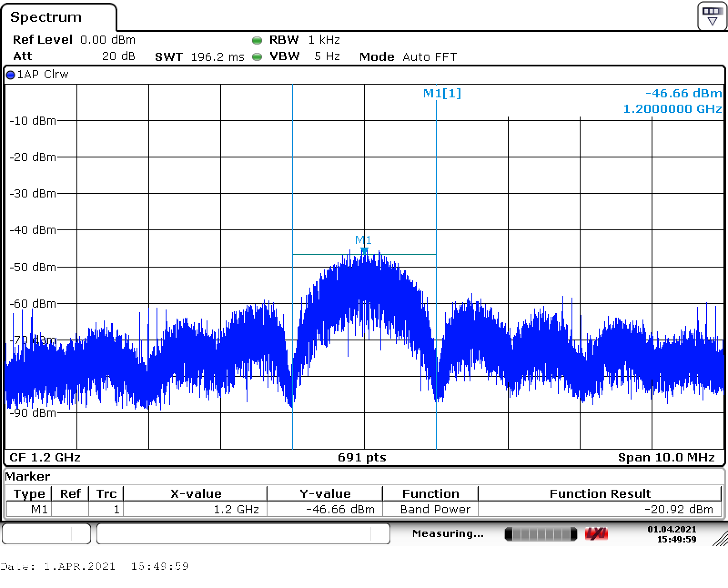Viewport: 728px width, 588px height.
Task: Switch to the Spectrum tab
Action: coord(46,17)
